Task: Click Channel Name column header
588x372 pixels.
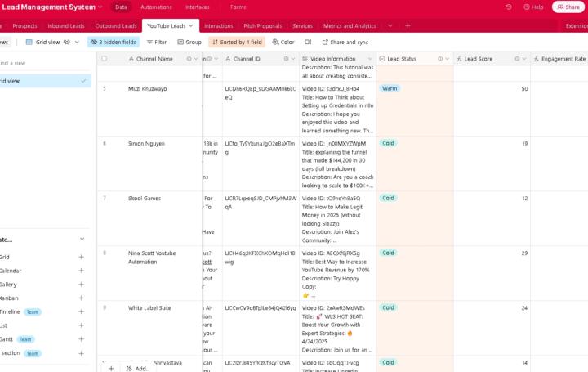Action: [x=154, y=59]
